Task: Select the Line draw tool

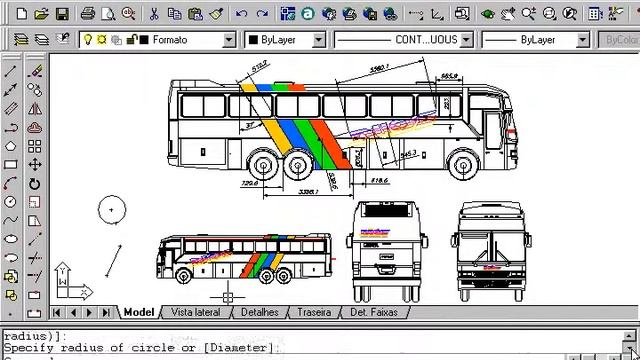Action: (11, 71)
